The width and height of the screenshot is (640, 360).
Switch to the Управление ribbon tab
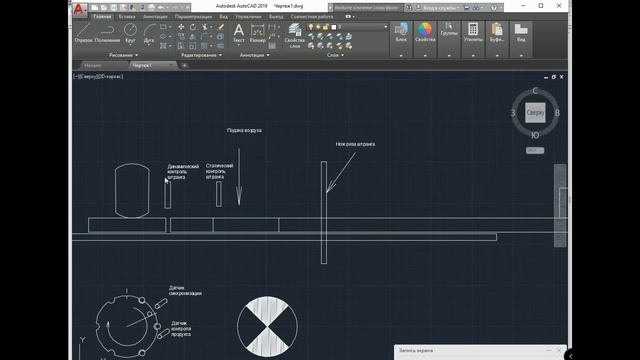248,17
